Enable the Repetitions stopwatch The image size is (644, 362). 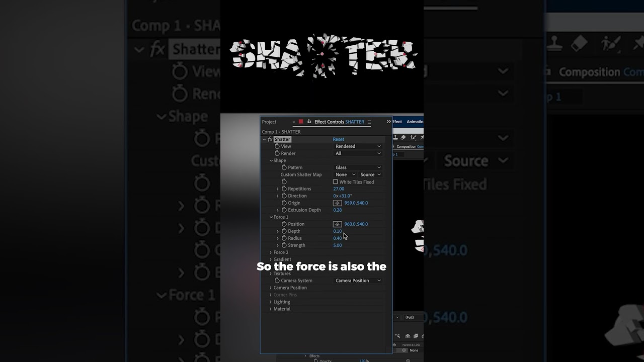pyautogui.click(x=284, y=189)
